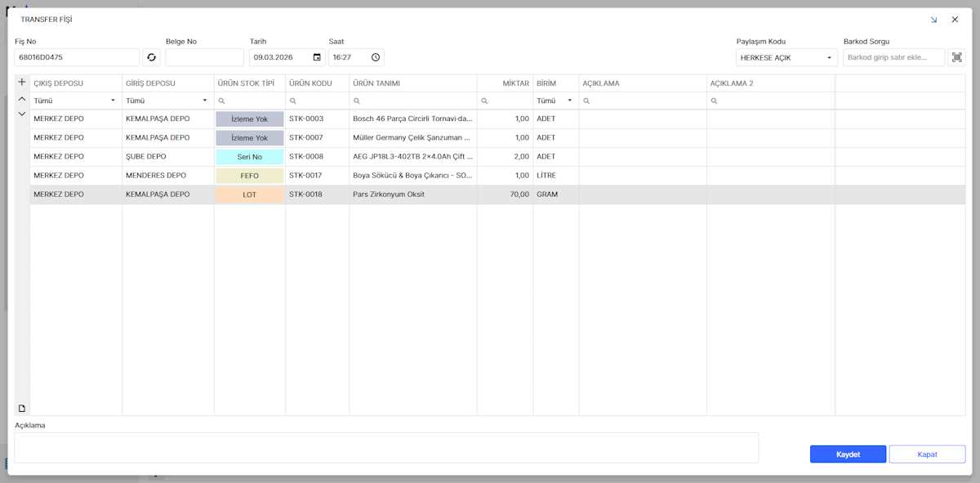This screenshot has height=483, width=980.
Task: Add a new row with plus icon
Action: tap(22, 83)
